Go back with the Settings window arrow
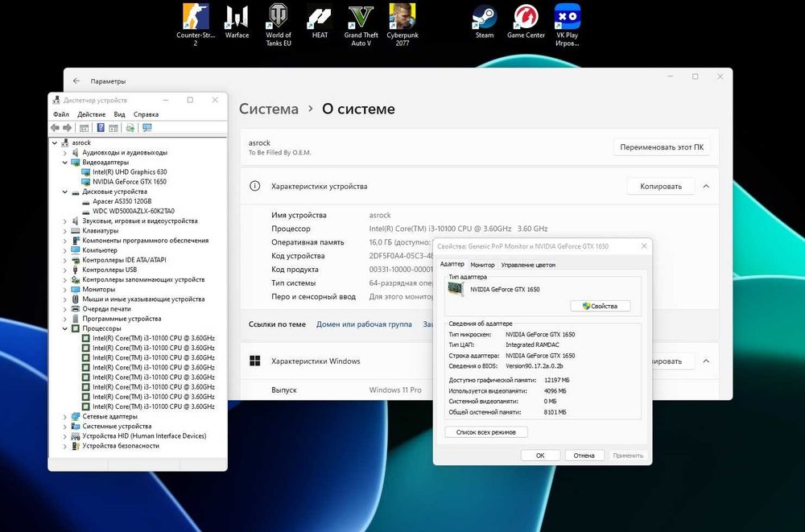Viewport: 805px width, 532px height. [76, 81]
